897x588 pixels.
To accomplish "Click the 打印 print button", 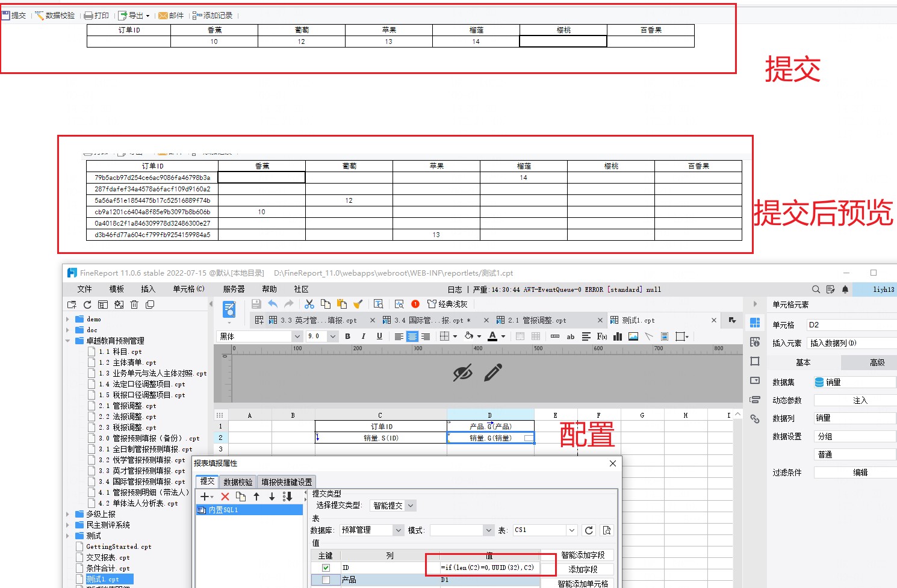I will pos(96,16).
